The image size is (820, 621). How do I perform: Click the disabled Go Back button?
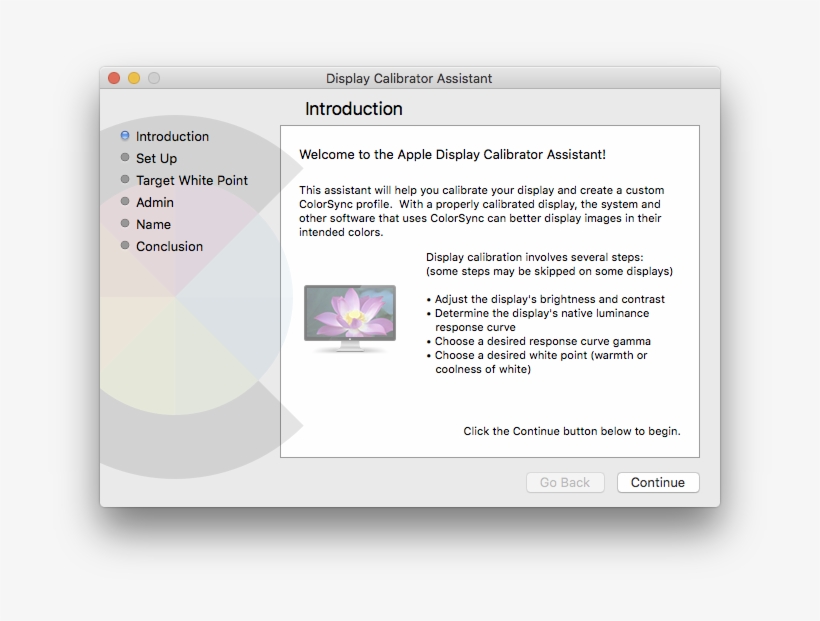pos(565,482)
